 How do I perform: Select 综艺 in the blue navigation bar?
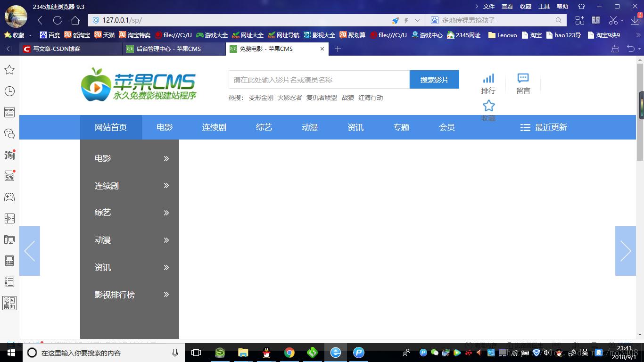point(264,127)
